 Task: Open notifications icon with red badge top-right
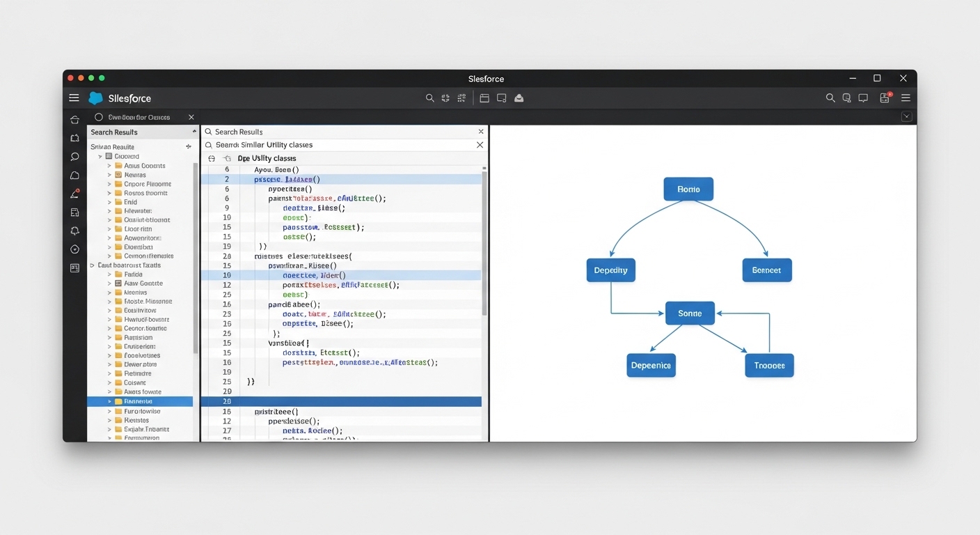[x=884, y=98]
